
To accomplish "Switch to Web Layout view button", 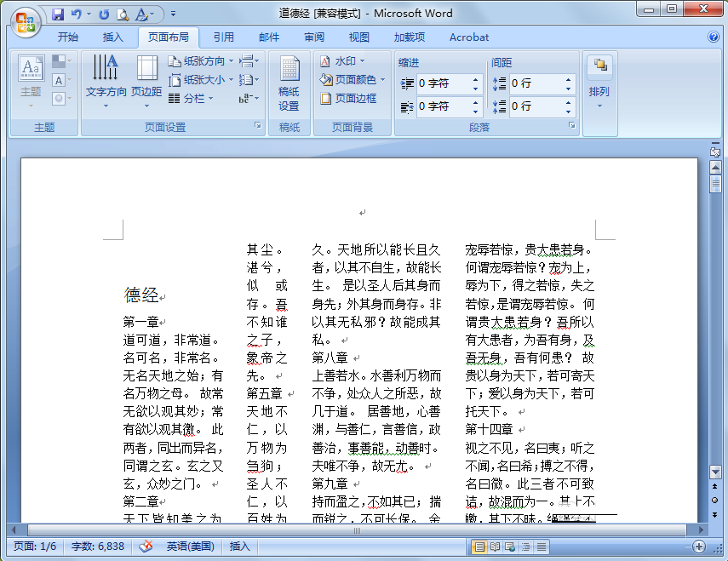I will click(x=508, y=547).
